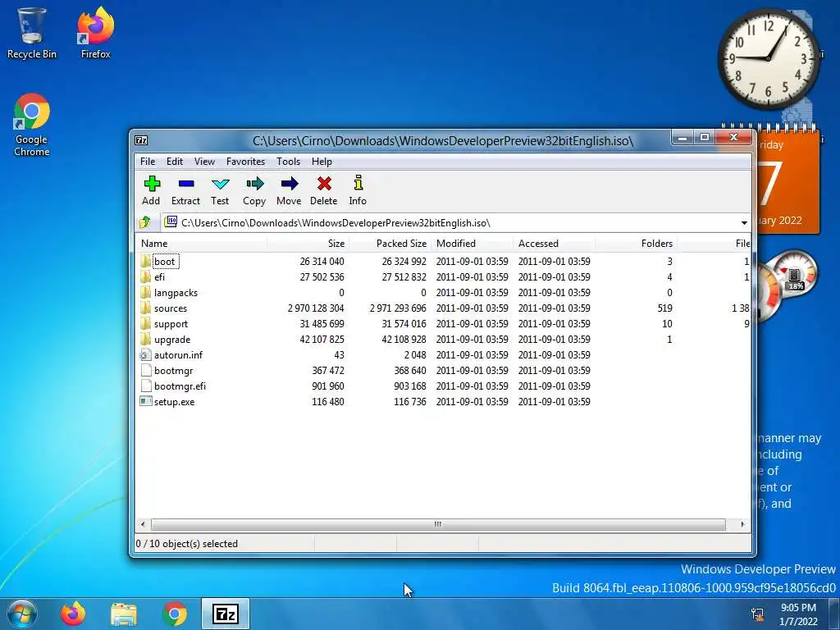Click the setup.exe file icon

tap(145, 401)
